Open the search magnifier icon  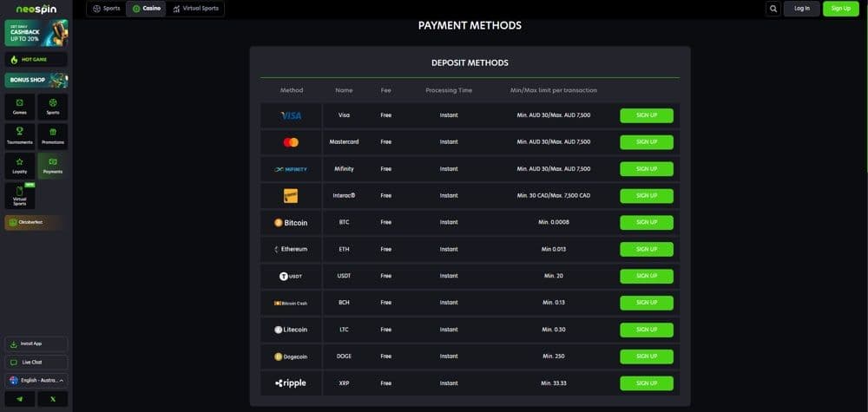click(x=773, y=9)
